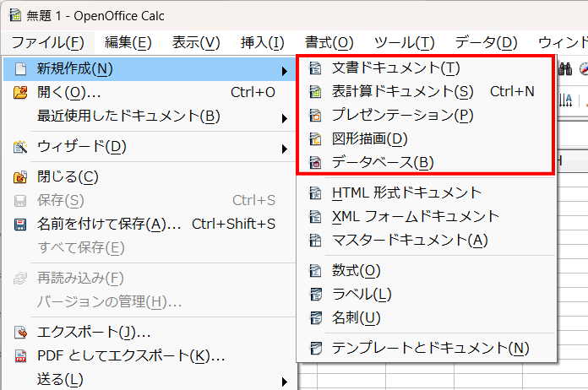Choose 開く(O)... menu entry
The height and width of the screenshot is (390, 588).
(150, 92)
